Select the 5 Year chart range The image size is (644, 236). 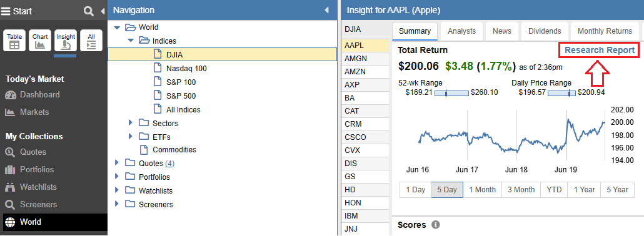pos(617,190)
